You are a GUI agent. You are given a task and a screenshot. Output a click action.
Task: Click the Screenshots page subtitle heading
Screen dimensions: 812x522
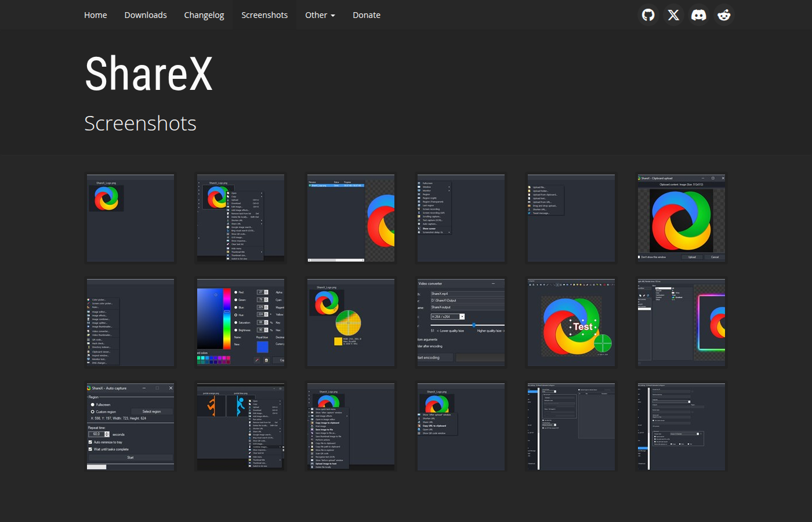(140, 124)
